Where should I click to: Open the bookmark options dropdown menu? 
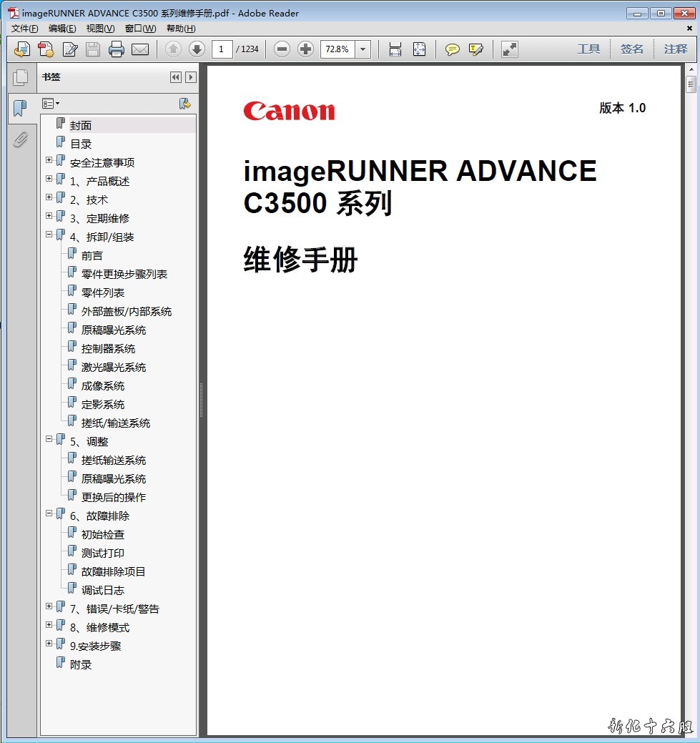pos(51,104)
